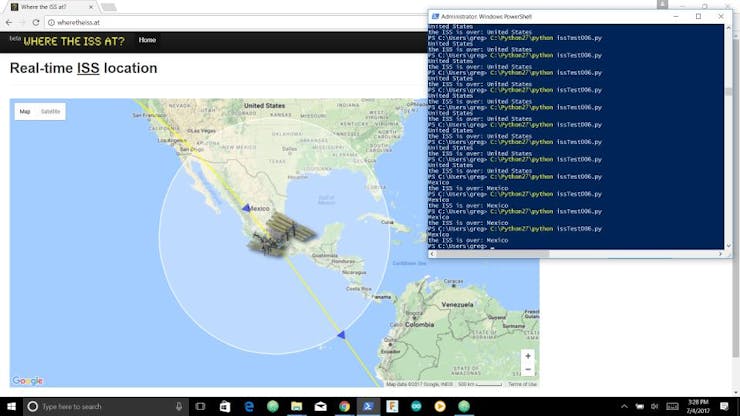Select the PowerShell icon in the taskbar
This screenshot has height=416, width=740.
coord(368,406)
